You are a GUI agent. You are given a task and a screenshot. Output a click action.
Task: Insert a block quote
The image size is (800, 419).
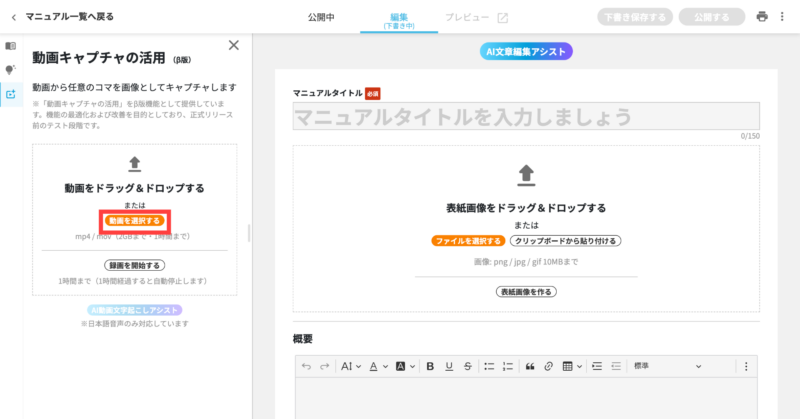530,366
